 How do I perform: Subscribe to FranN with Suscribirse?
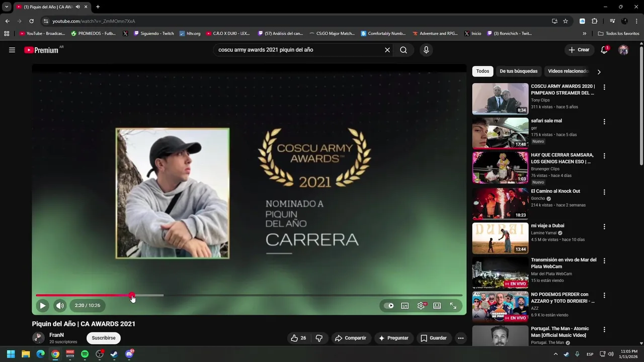104,338
